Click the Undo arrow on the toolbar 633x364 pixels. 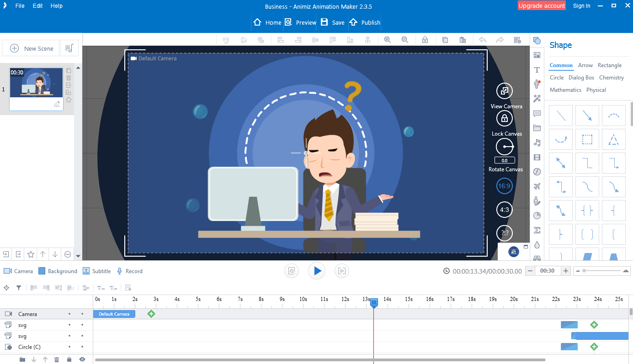(482, 40)
